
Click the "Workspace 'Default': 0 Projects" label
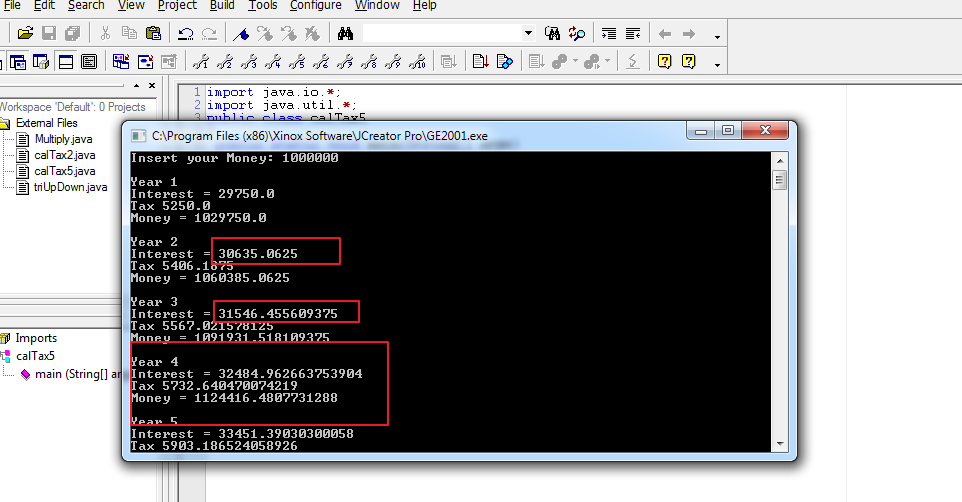point(72,107)
